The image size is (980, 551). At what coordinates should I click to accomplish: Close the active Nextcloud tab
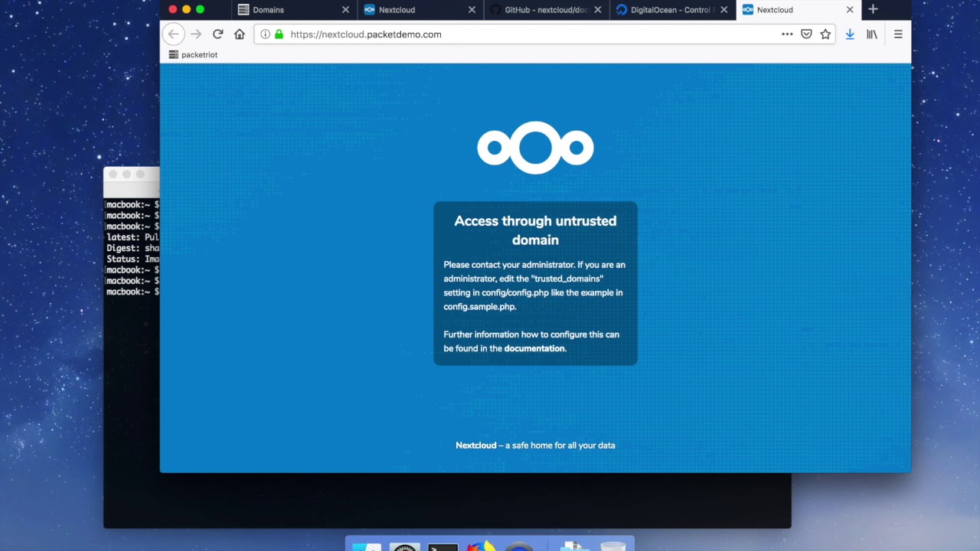[x=850, y=10]
